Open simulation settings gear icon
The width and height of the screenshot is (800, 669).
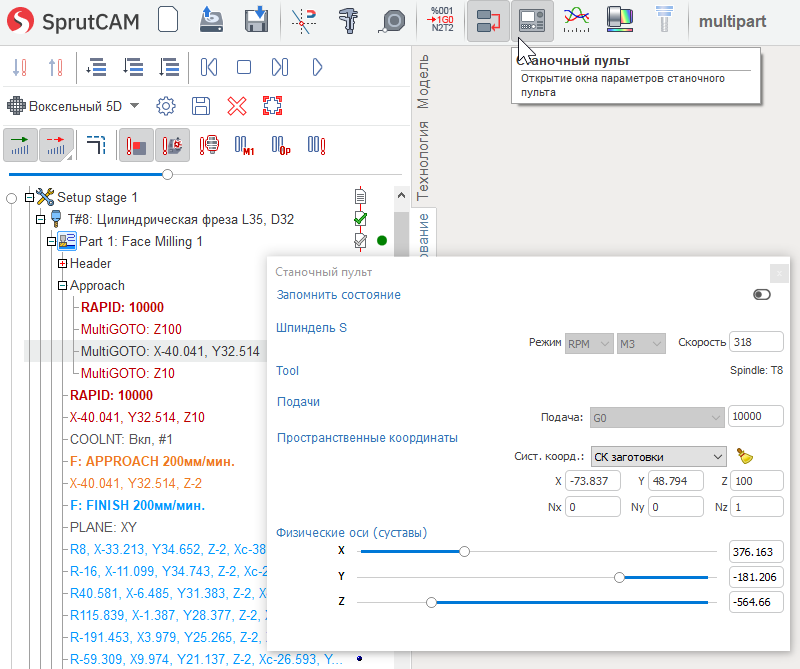pyautogui.click(x=166, y=105)
